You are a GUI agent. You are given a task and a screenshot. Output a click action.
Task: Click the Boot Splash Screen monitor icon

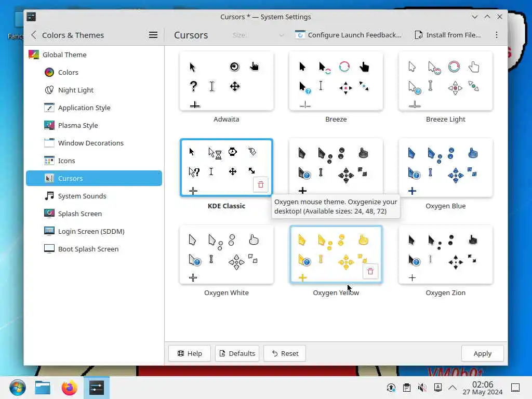coord(49,249)
